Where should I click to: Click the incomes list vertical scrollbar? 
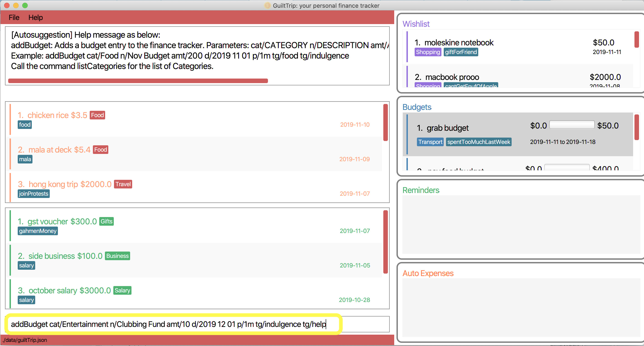click(386, 242)
